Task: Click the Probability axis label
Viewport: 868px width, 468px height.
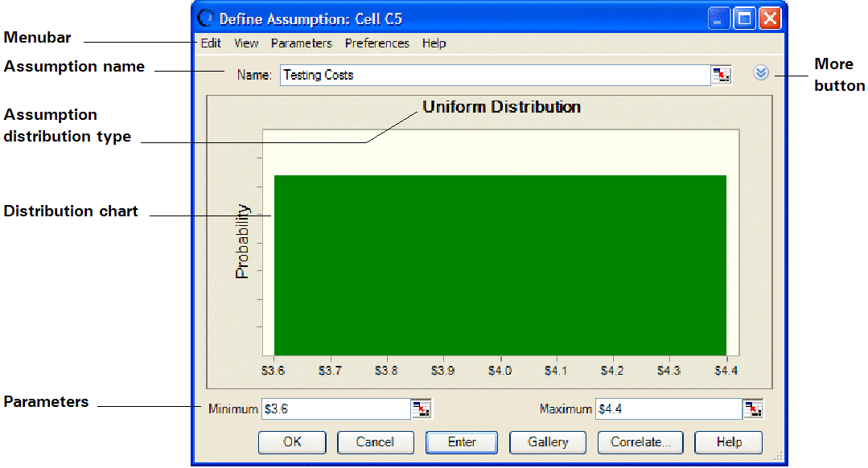Action: pyautogui.click(x=242, y=241)
